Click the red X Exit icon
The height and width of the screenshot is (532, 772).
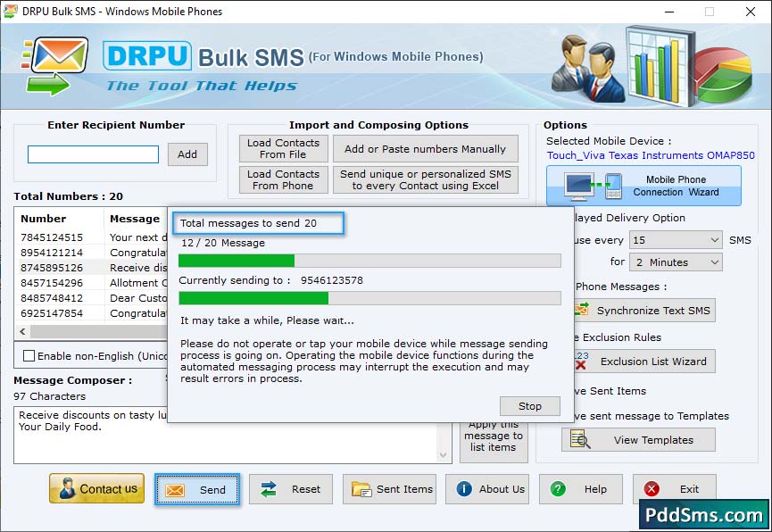click(652, 489)
